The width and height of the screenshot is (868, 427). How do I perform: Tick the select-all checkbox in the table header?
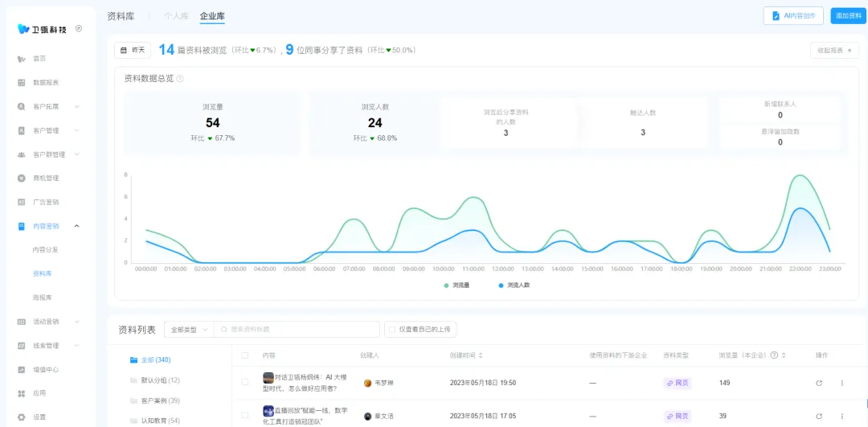[245, 355]
